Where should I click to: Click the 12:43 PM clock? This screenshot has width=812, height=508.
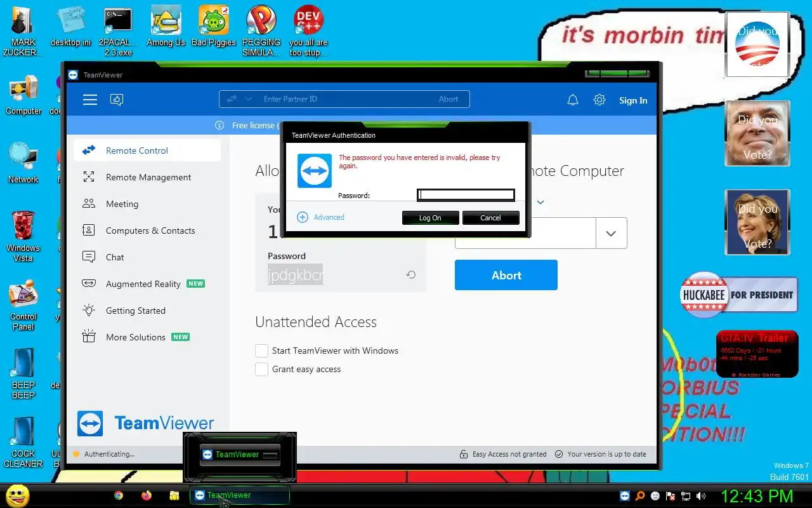[x=757, y=496]
